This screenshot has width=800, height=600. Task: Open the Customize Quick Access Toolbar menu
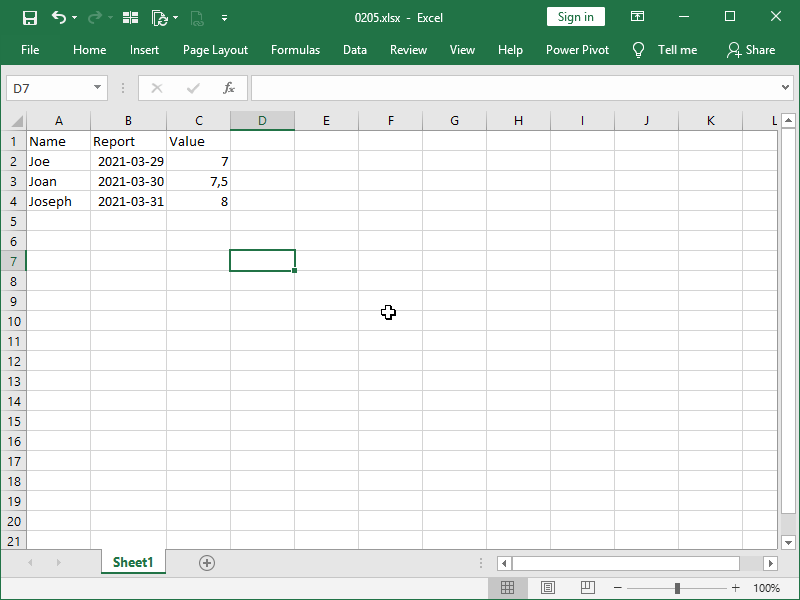pos(224,17)
